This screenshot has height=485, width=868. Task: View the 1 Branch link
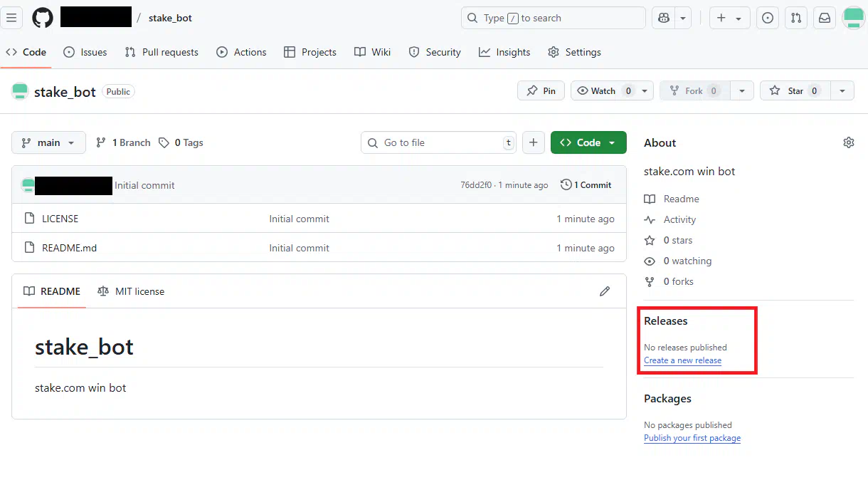(x=123, y=142)
